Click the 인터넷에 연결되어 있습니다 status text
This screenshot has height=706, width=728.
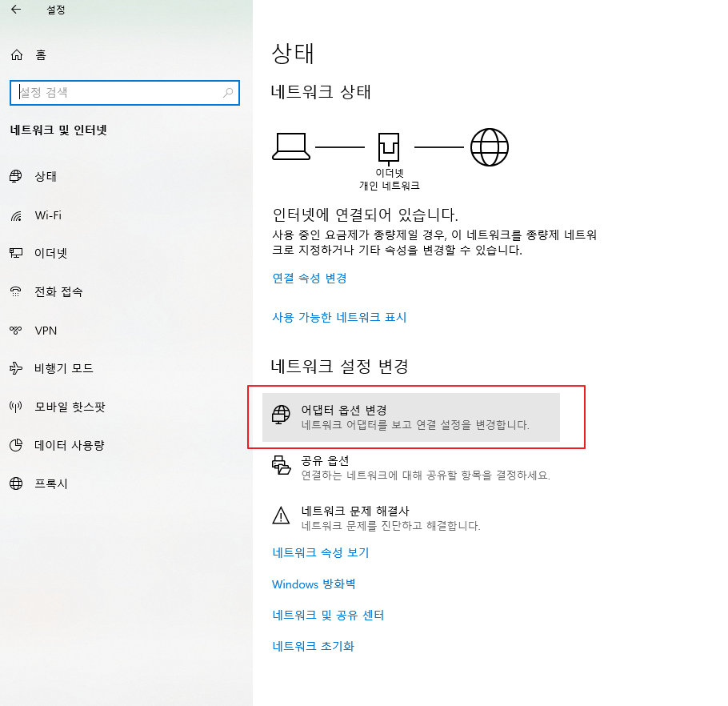pos(365,215)
